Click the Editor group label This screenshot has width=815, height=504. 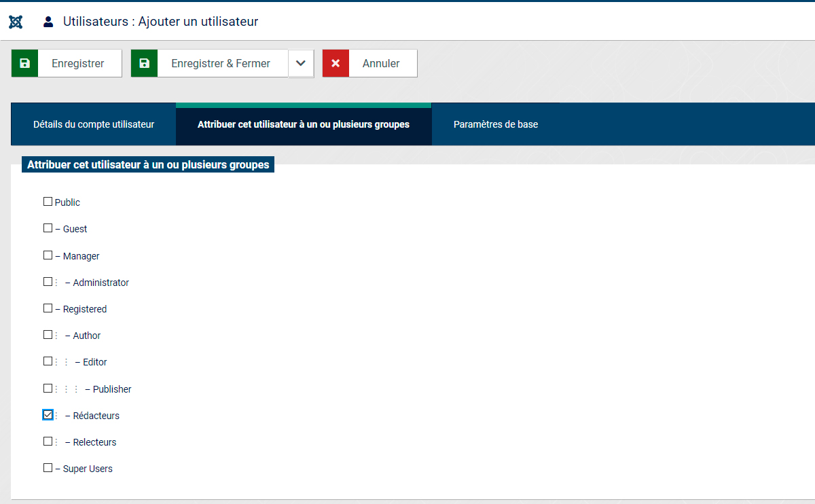(x=91, y=362)
